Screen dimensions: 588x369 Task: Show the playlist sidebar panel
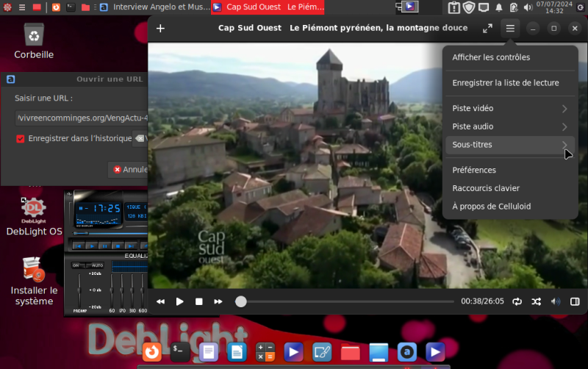[575, 301]
